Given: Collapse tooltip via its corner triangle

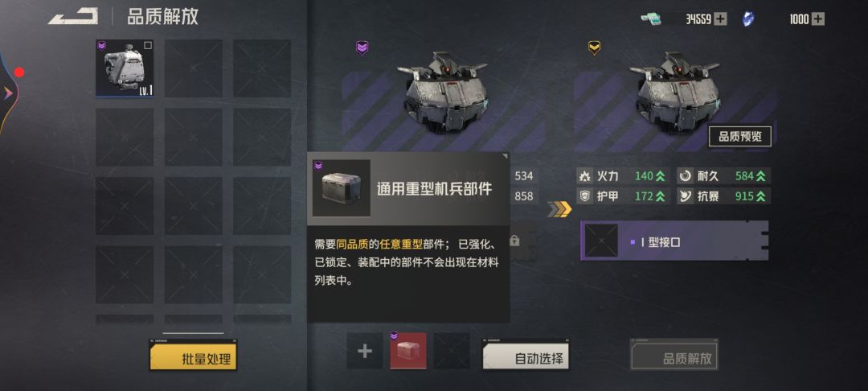Looking at the screenshot, I should [x=504, y=157].
